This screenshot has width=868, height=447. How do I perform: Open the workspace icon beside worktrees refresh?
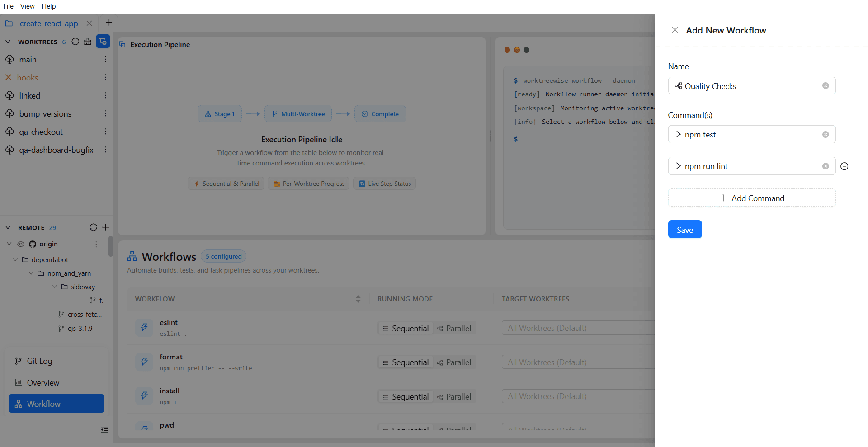[x=88, y=42]
